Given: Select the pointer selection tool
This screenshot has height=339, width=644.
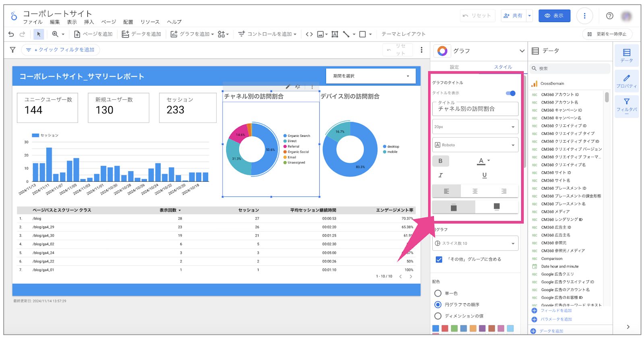Looking at the screenshot, I should pyautogui.click(x=39, y=34).
